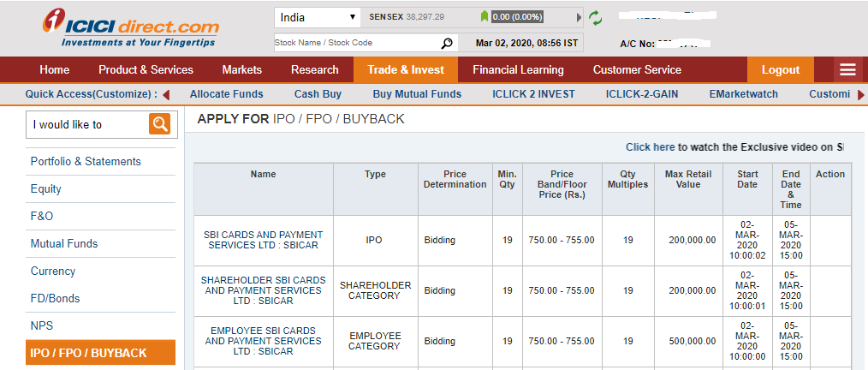
Task: Open F&O in sidebar
Action: (42, 216)
